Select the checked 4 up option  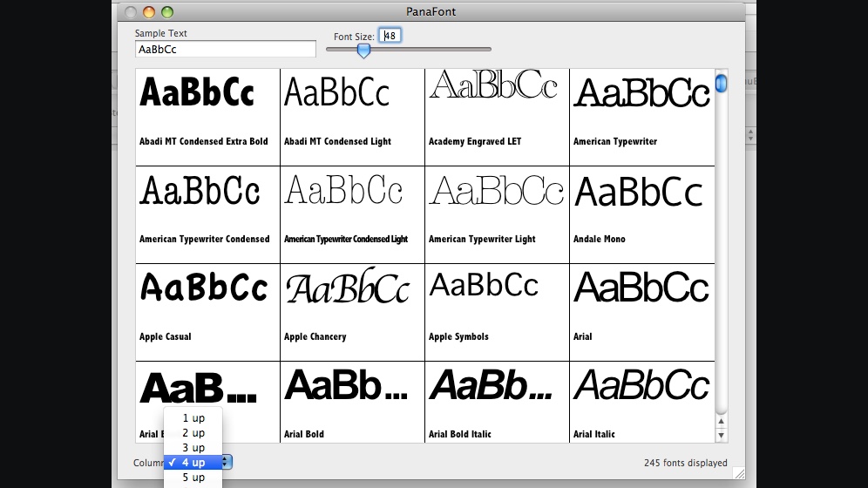(193, 463)
